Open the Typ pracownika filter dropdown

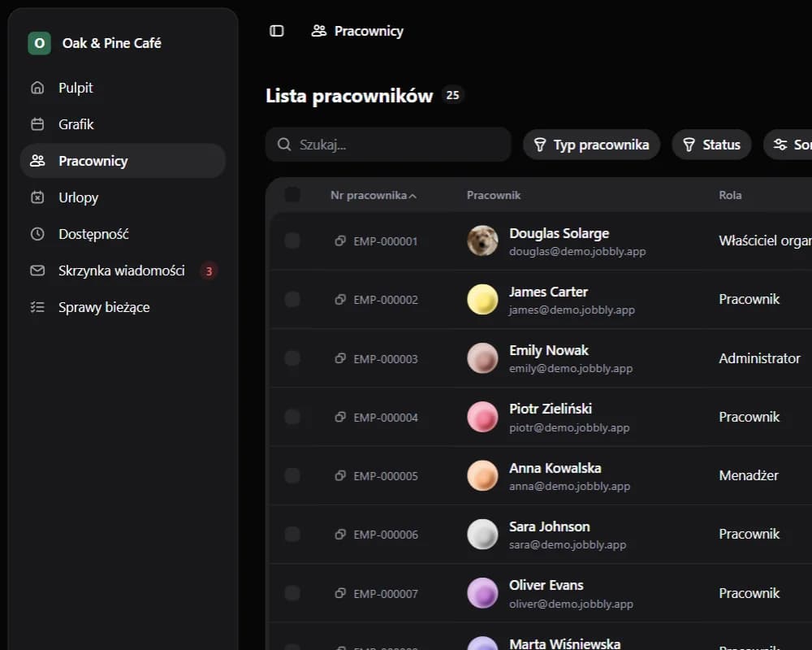point(591,145)
